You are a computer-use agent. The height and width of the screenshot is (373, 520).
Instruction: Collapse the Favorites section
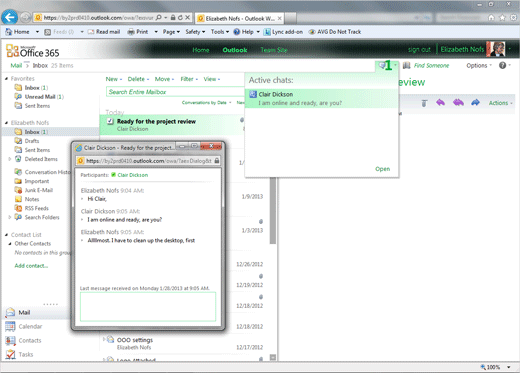(6, 79)
